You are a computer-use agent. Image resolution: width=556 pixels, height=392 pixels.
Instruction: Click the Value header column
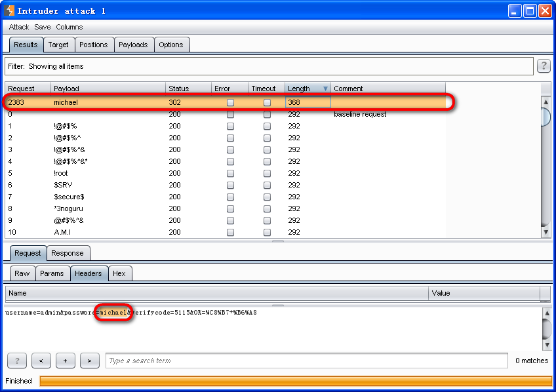click(x=484, y=293)
